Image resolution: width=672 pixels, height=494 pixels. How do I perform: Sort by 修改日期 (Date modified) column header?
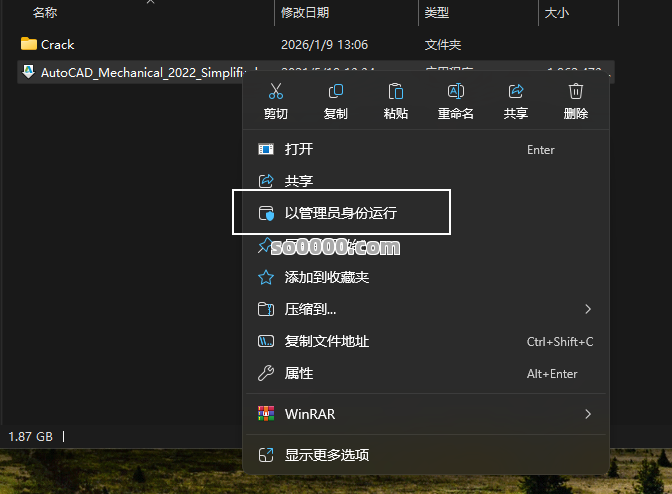click(305, 12)
